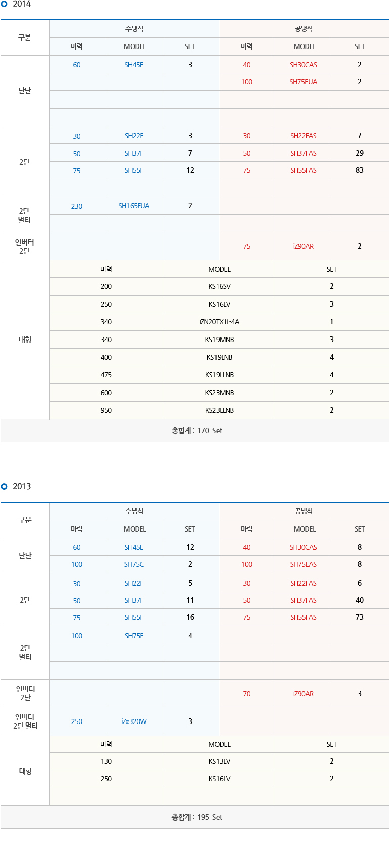Image resolution: width=389 pixels, height=868 pixels.
Task: Click the 인버터 2단 label in 2014 table
Action: pyautogui.click(x=25, y=246)
